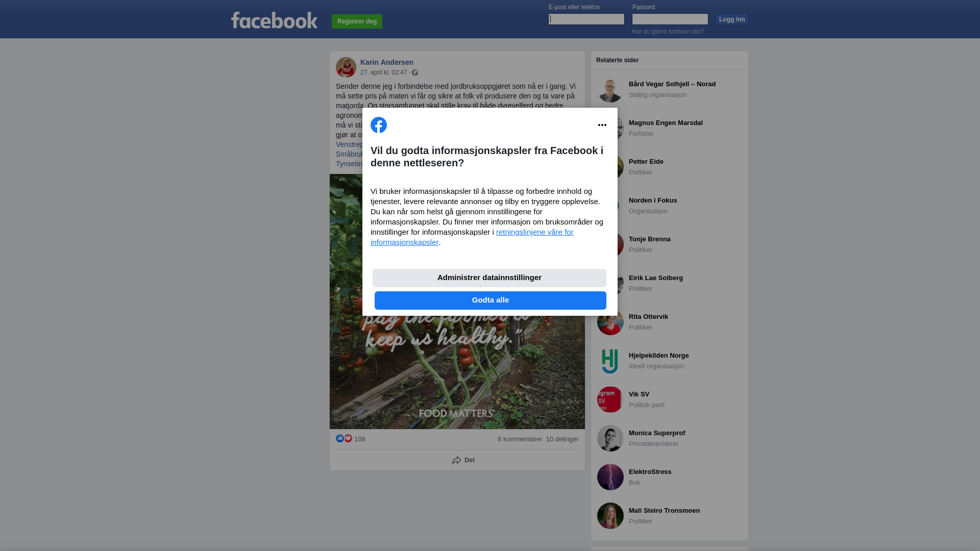Screen dimensions: 980x551
Task: View the 8 kommentarer link
Action: point(520,439)
